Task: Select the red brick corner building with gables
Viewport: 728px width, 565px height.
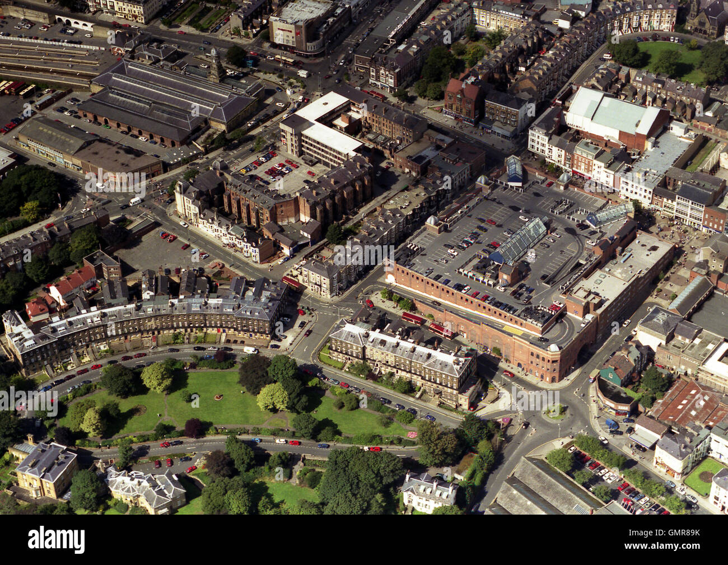Action: click(463, 100)
